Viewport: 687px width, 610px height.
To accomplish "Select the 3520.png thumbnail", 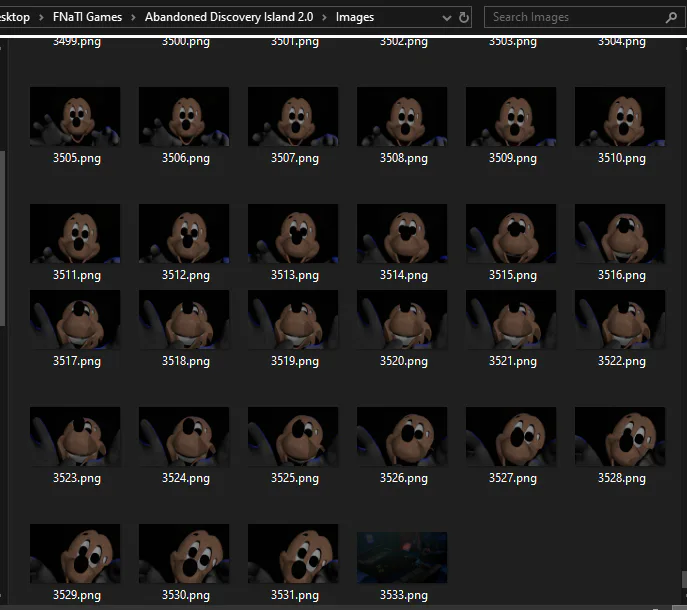I will pyautogui.click(x=402, y=319).
